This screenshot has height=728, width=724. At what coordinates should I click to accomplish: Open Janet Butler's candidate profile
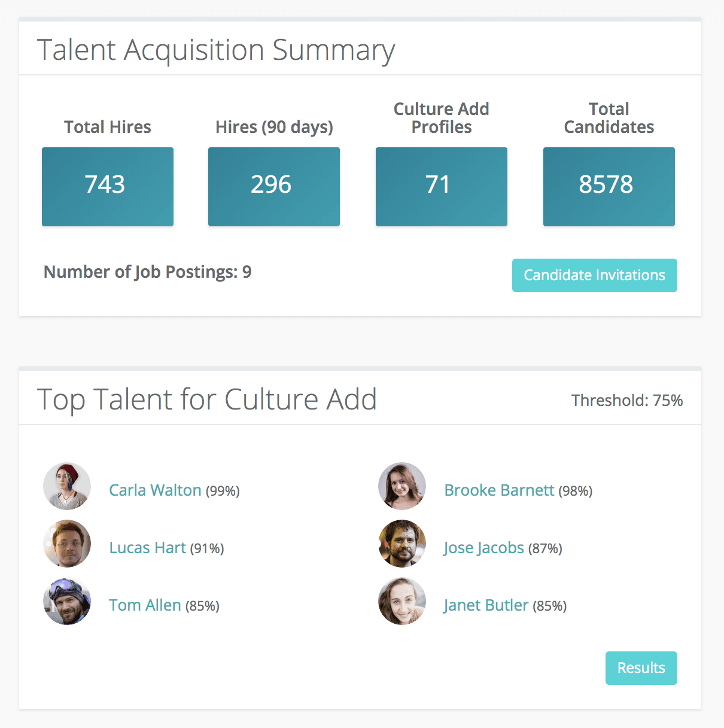[485, 605]
